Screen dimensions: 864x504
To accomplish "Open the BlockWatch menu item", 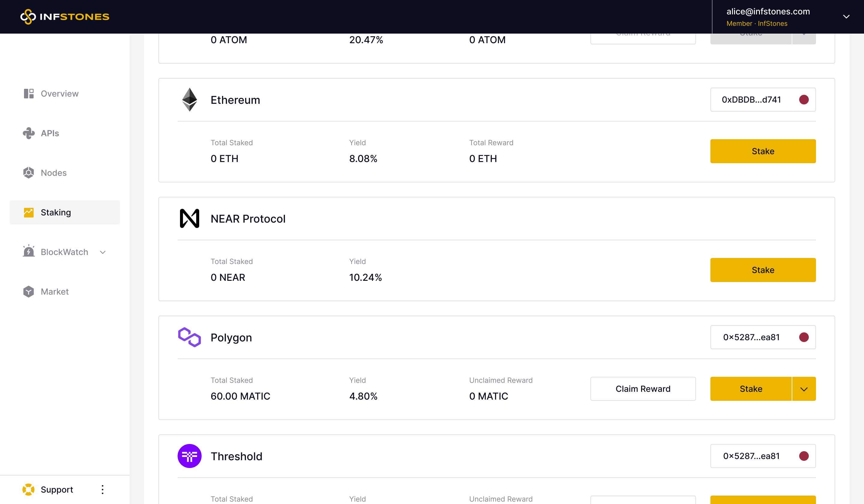I will pos(64,252).
